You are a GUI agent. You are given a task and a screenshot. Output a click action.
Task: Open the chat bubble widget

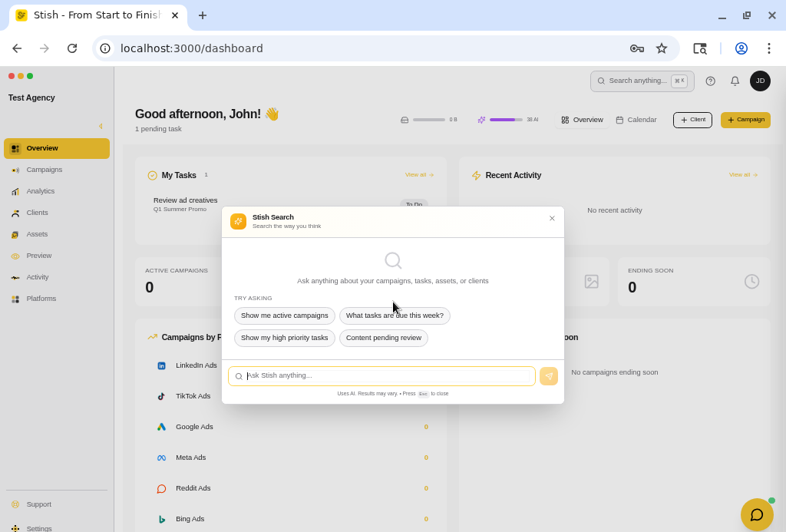(x=757, y=514)
